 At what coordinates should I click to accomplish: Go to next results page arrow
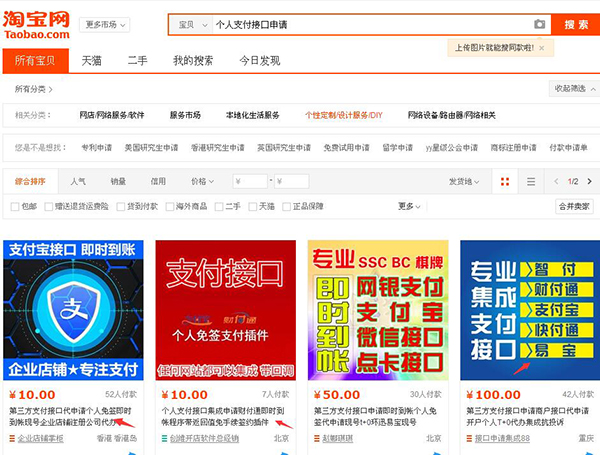tap(589, 181)
